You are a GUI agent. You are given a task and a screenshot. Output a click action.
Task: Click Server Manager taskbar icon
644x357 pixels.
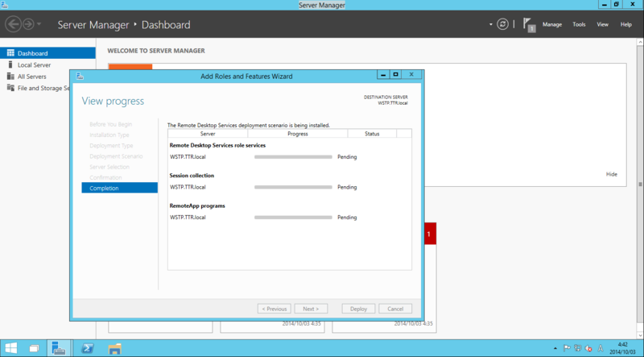coord(59,348)
